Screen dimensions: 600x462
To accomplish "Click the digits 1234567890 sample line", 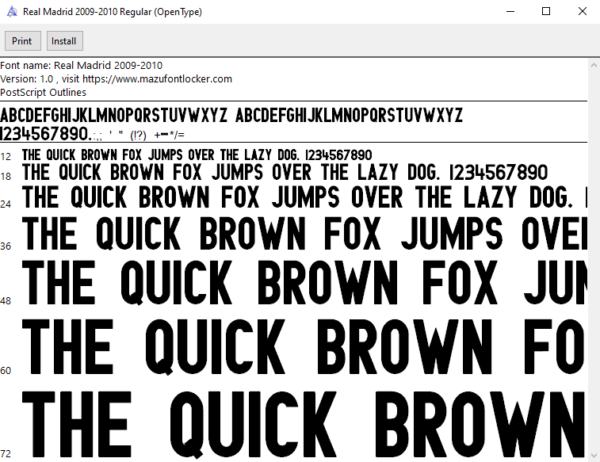I will click(92, 134).
